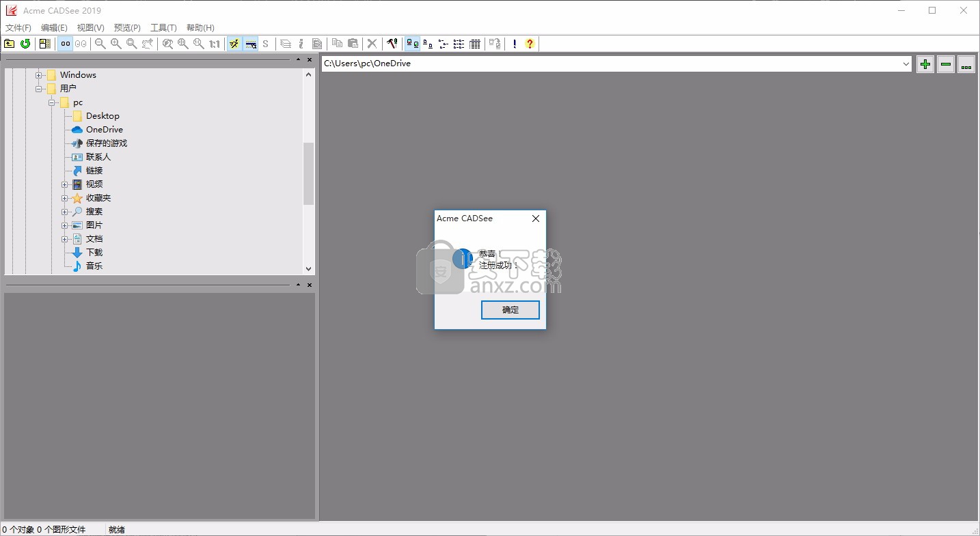The image size is (980, 536).
Task: Select 链接 in the tree
Action: pyautogui.click(x=94, y=171)
